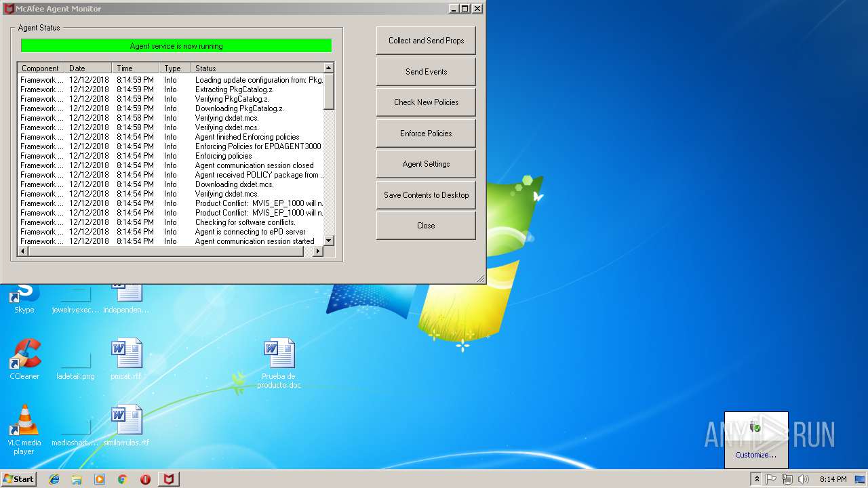
Task: Select 'Loading update configuration from' log row
Action: (x=171, y=80)
